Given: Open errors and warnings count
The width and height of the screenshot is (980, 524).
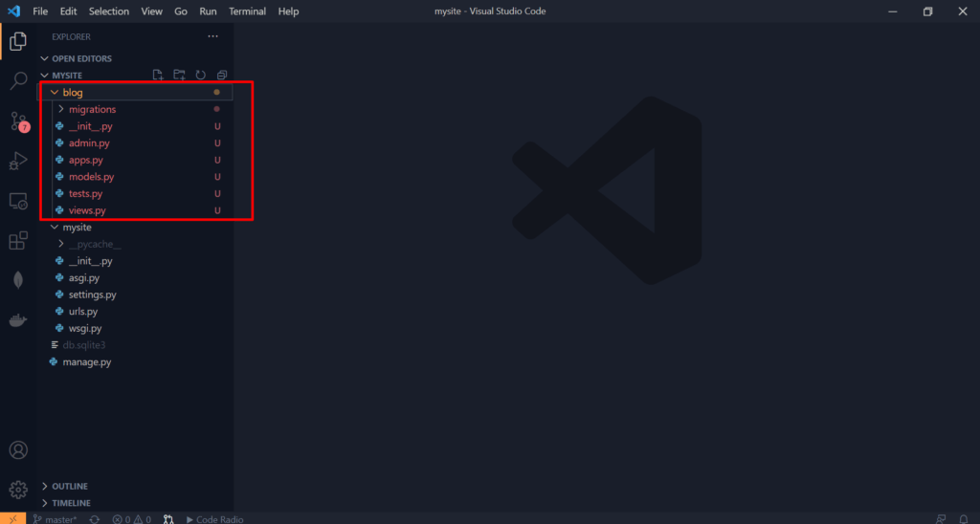Looking at the screenshot, I should coord(131,519).
